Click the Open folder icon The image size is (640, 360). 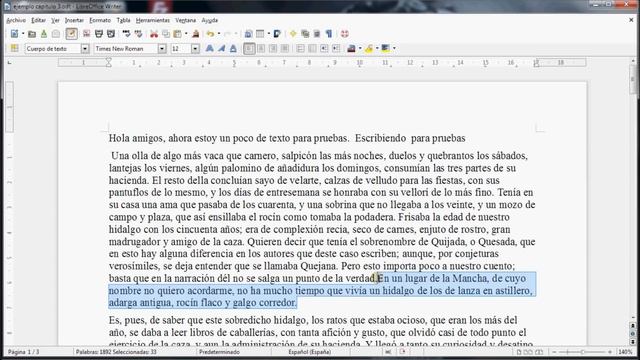(32, 34)
